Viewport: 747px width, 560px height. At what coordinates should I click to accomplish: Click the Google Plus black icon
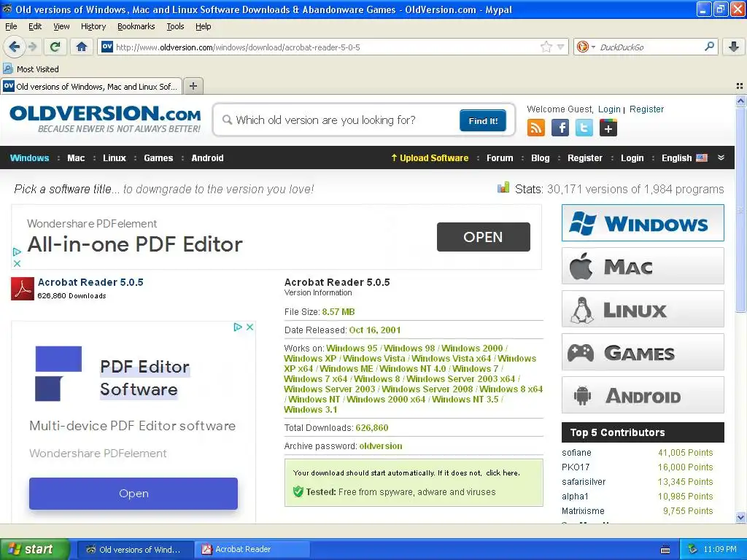coord(608,128)
